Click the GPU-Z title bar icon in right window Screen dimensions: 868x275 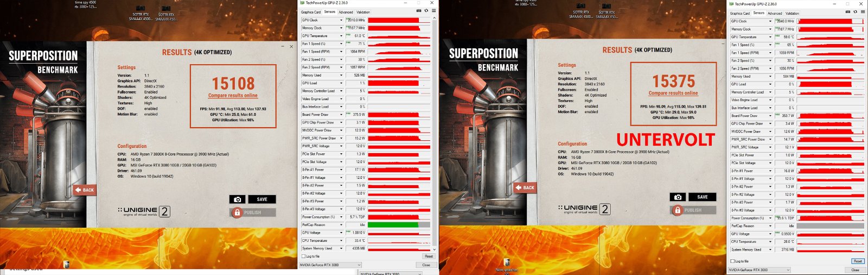(731, 4)
